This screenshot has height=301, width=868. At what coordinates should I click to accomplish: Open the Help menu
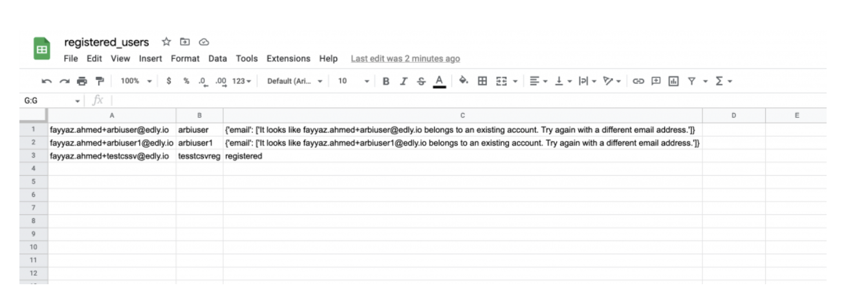[x=329, y=59]
